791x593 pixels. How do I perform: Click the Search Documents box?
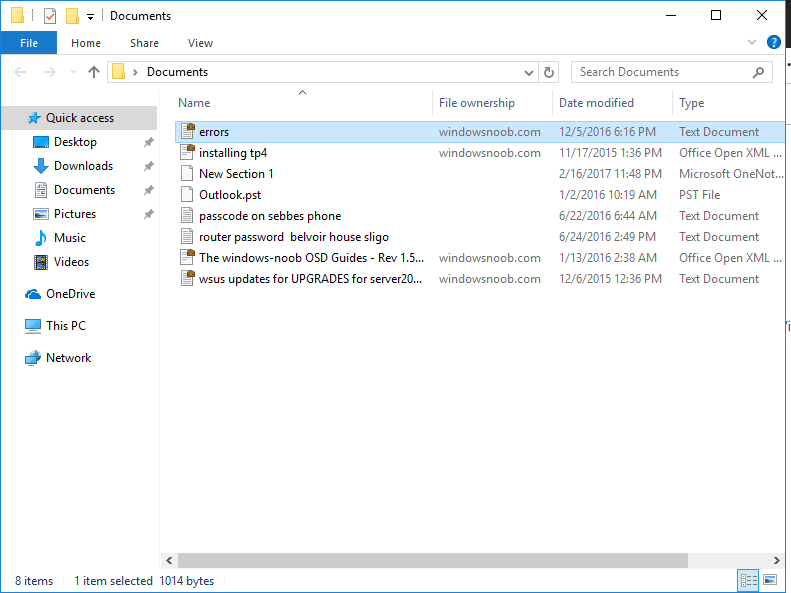[x=671, y=72]
